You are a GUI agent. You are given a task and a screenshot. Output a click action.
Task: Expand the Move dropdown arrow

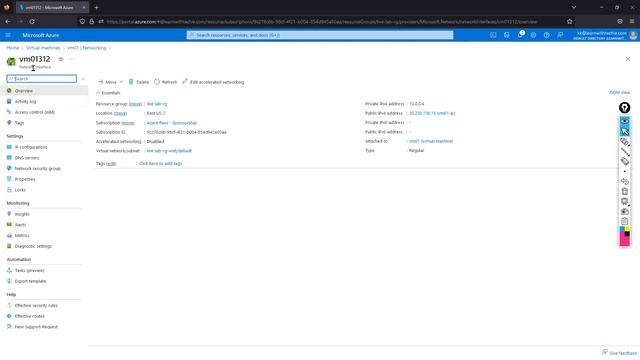pyautogui.click(x=121, y=82)
